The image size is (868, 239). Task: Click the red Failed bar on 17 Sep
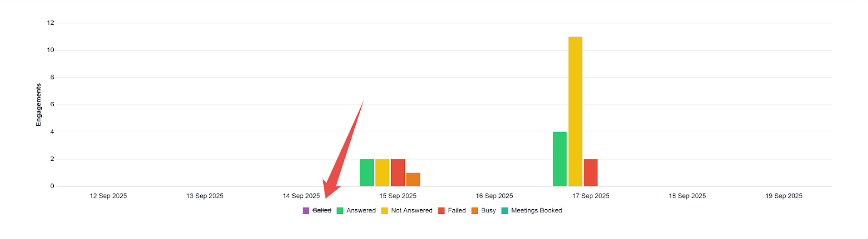591,172
